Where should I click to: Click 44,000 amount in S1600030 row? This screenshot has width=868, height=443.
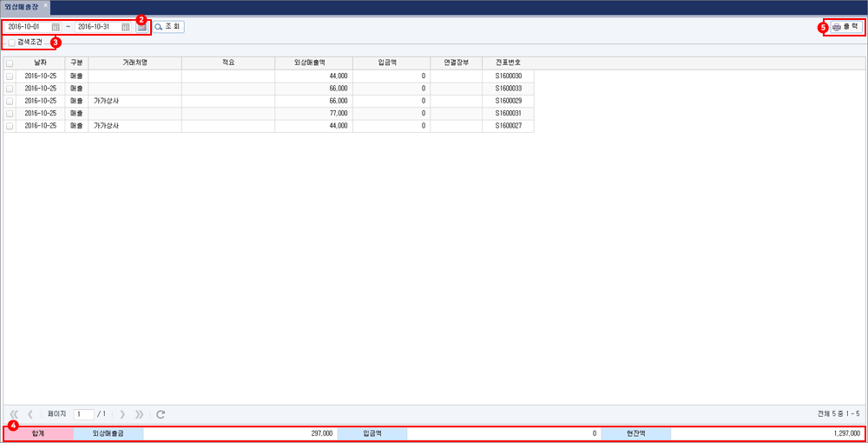coord(313,76)
